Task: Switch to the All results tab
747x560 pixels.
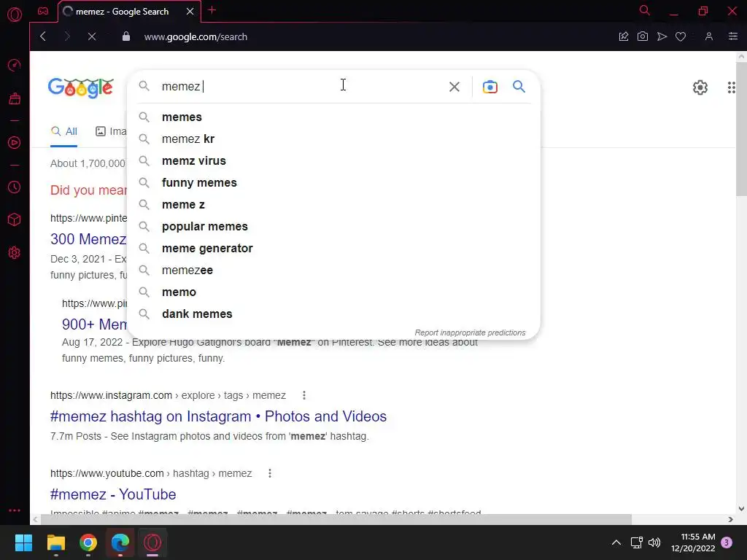Action: point(64,131)
